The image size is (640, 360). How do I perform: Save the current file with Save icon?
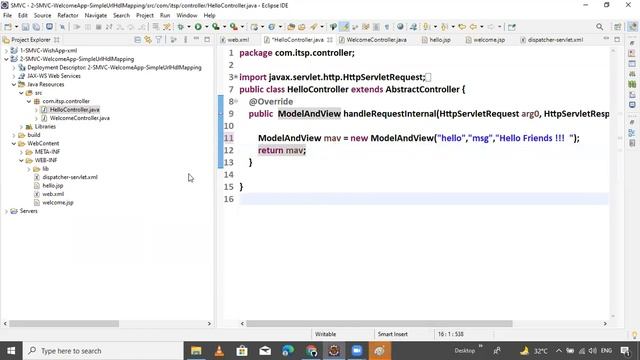pyautogui.click(x=25, y=27)
